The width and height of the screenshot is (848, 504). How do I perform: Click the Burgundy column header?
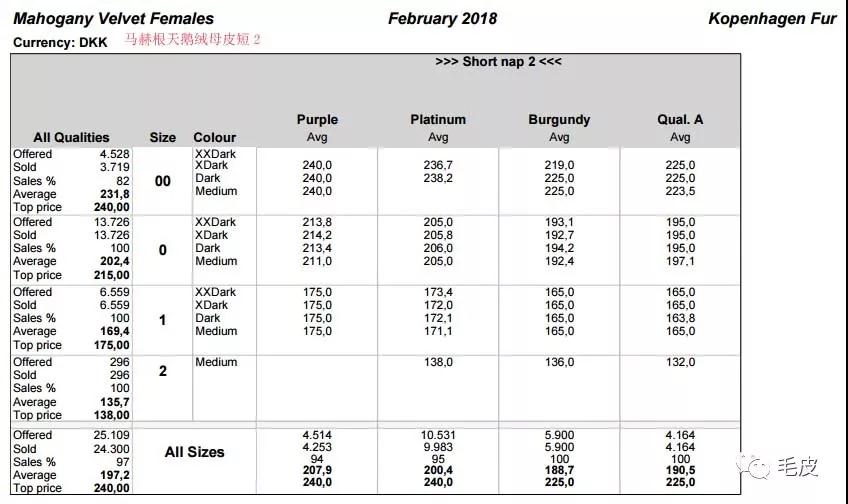pos(559,120)
